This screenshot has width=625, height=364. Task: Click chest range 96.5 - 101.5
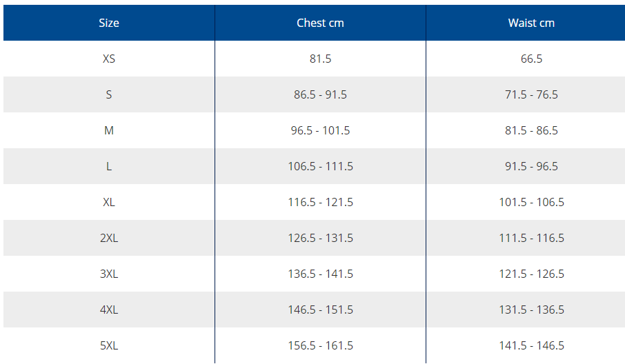[x=320, y=130]
